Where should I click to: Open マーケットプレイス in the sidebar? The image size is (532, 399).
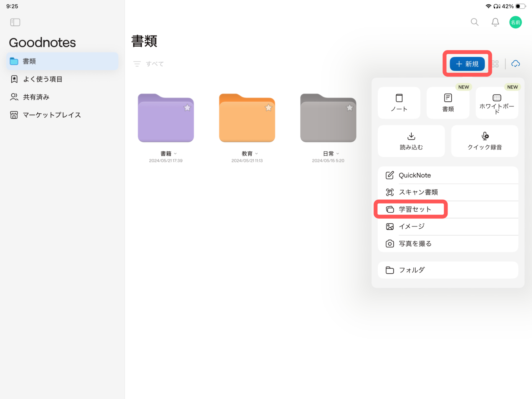[52, 115]
